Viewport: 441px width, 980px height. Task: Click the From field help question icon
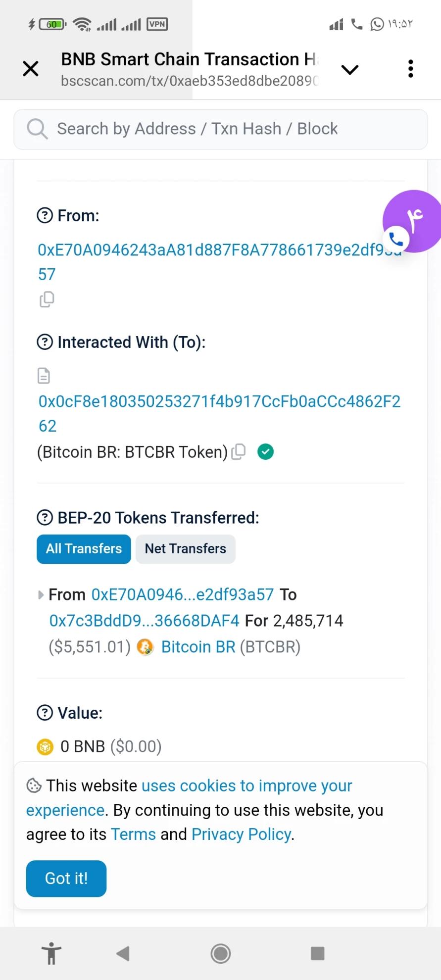pos(45,215)
